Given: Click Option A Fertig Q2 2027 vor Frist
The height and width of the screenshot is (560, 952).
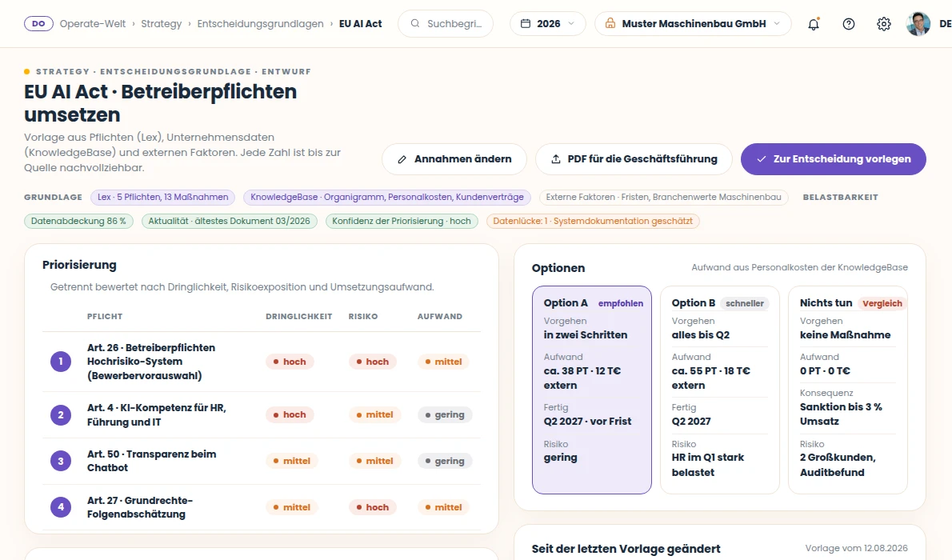Looking at the screenshot, I should 587,422.
